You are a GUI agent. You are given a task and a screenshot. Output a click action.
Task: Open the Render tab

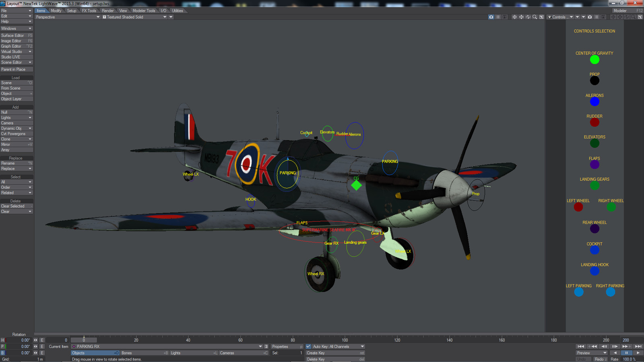[x=107, y=11]
